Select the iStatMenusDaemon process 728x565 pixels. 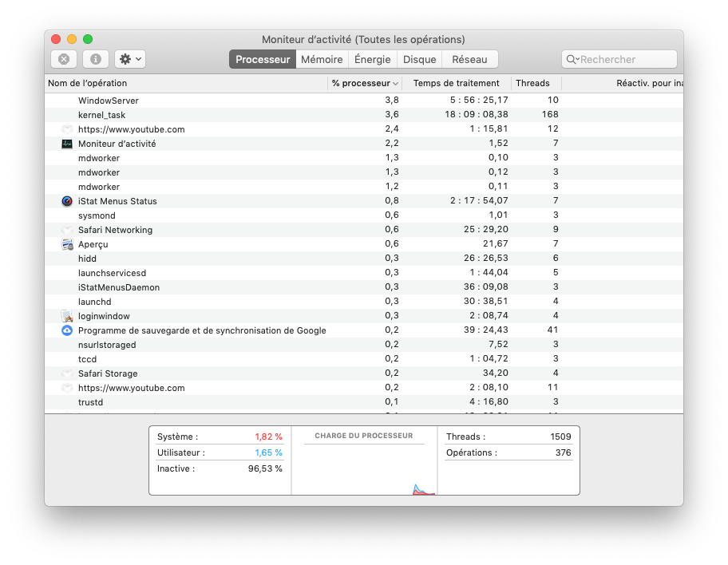point(364,287)
